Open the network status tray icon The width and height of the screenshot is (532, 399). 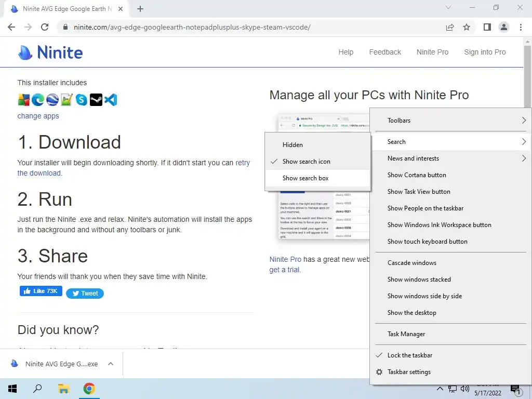453,389
